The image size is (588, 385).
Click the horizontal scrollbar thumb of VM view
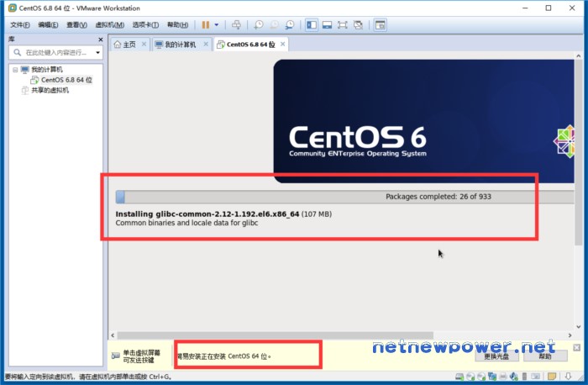(275, 335)
